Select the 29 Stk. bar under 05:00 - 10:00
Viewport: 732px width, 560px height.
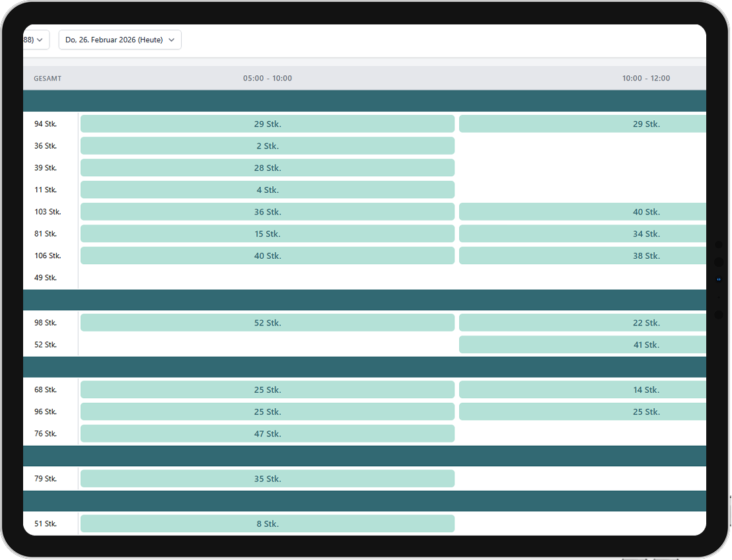(268, 123)
